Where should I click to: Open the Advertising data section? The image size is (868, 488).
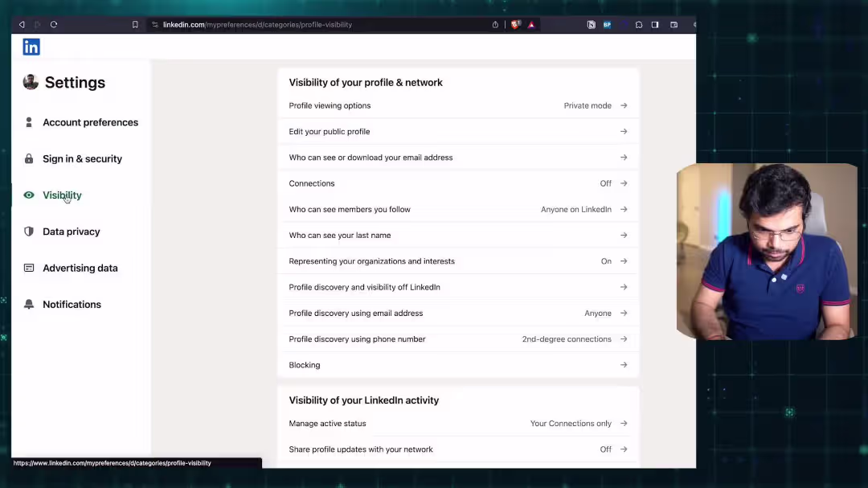point(71,268)
